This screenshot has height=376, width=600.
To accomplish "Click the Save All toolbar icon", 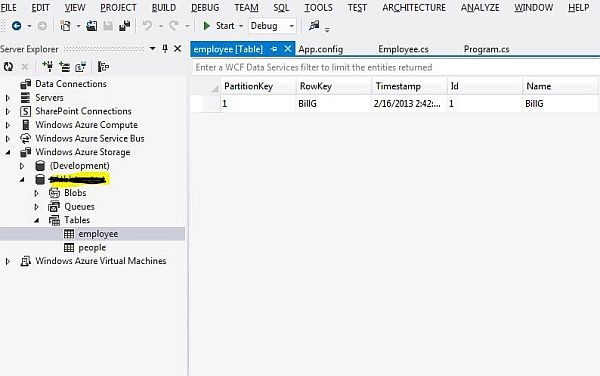I will click(124, 26).
